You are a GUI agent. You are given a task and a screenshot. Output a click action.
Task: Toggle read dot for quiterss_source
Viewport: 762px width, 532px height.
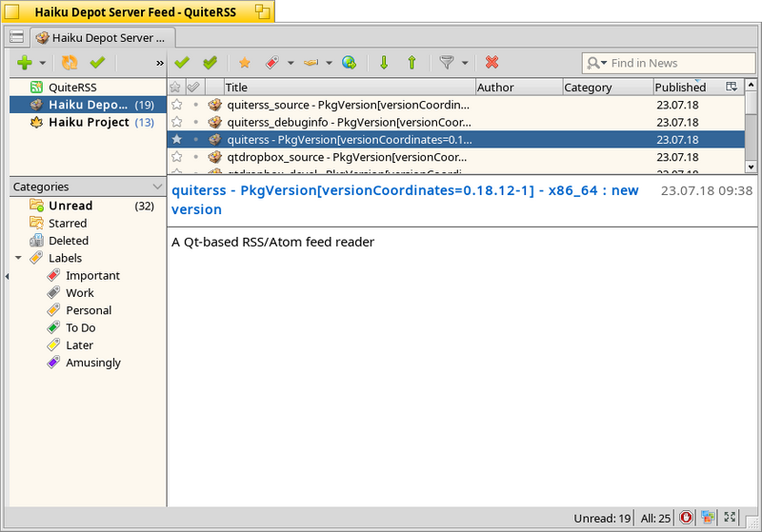(195, 105)
